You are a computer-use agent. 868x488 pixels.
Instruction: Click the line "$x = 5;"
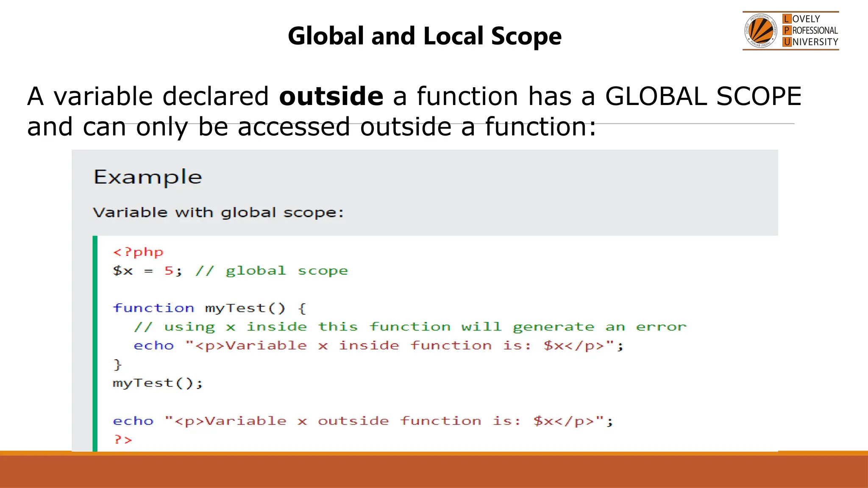[x=148, y=271]
